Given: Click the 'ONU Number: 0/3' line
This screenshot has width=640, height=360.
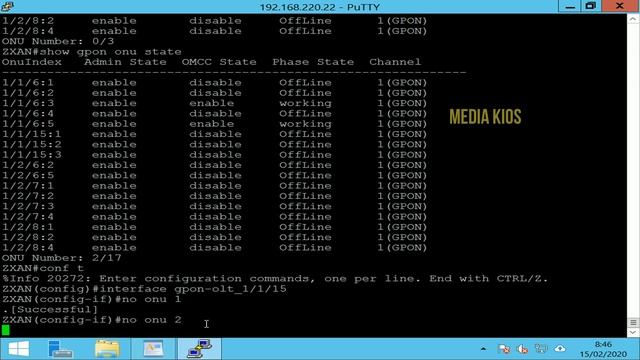Looking at the screenshot, I should (x=58, y=41).
